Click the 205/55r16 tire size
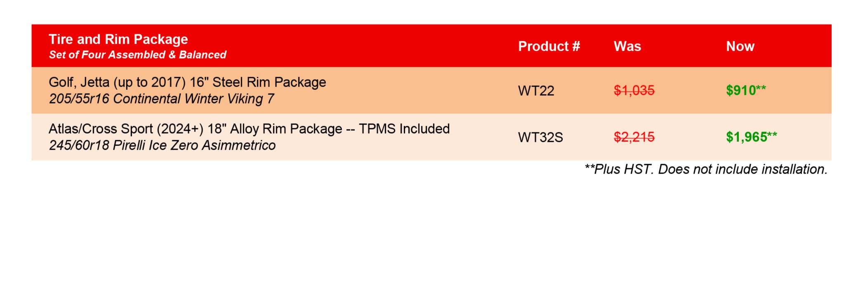 tap(79, 99)
